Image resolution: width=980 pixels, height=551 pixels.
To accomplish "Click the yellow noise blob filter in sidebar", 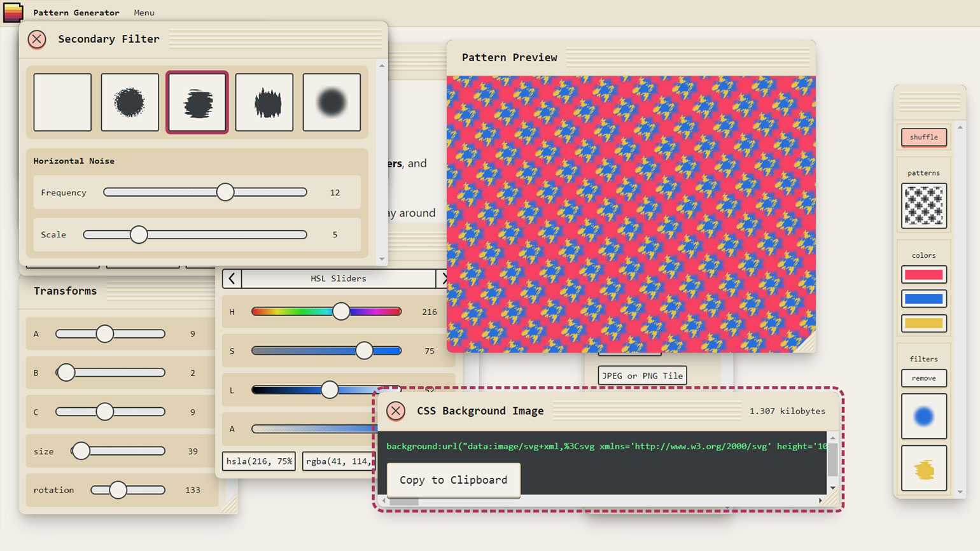I will point(923,469).
